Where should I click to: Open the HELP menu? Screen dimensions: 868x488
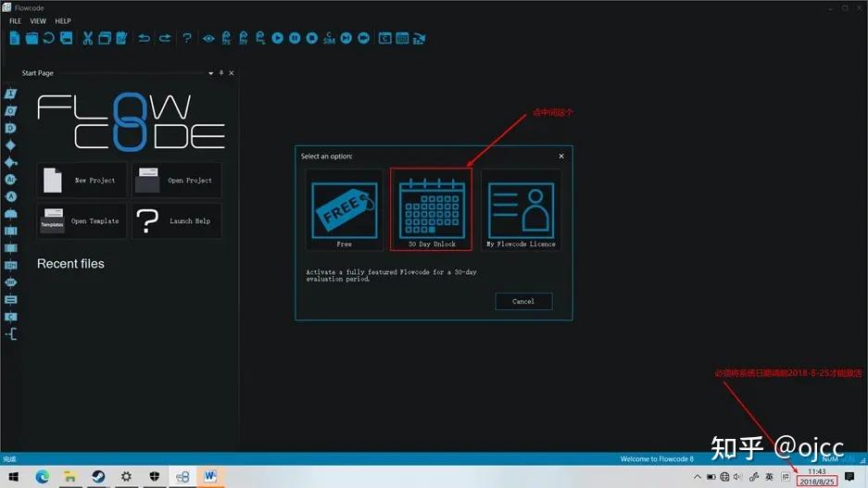pos(63,21)
